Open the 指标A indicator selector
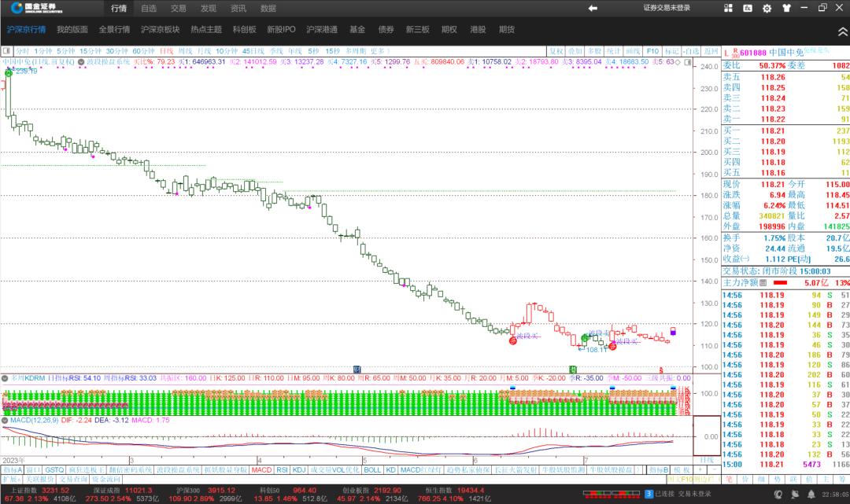Viewport: 850px width, 504px height. click(x=12, y=469)
